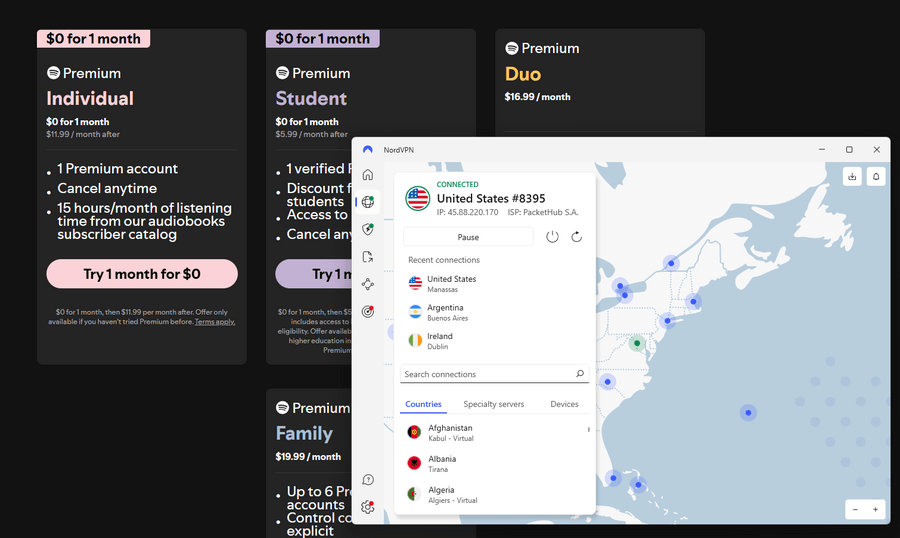Open Terms apply link on Individual plan

click(x=215, y=322)
